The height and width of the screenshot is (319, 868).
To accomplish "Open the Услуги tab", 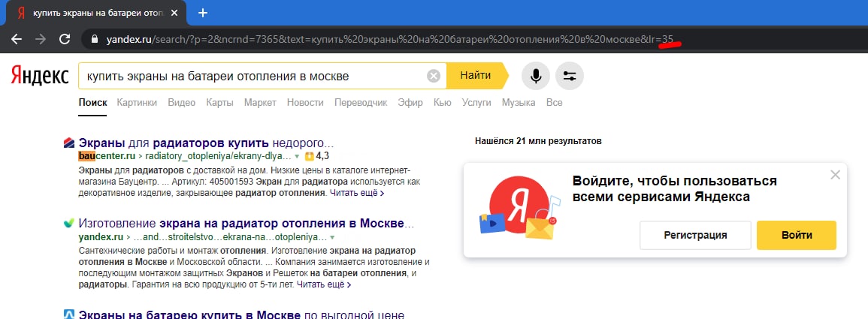I will tap(476, 103).
